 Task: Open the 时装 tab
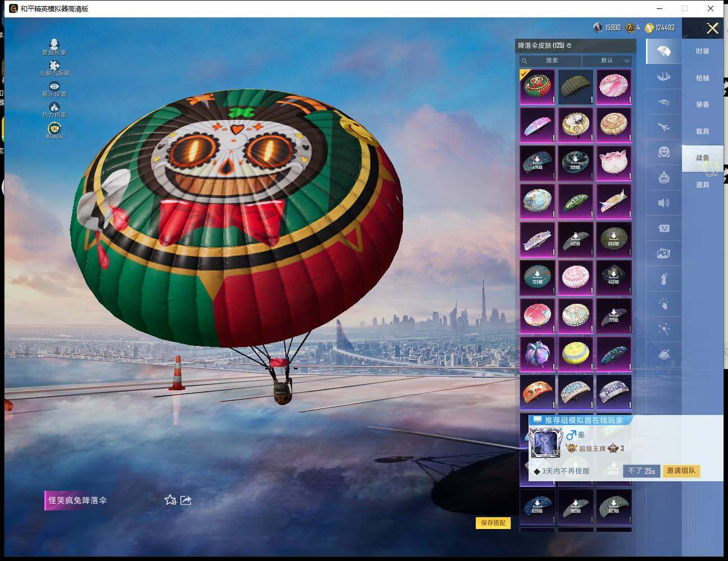pyautogui.click(x=702, y=51)
